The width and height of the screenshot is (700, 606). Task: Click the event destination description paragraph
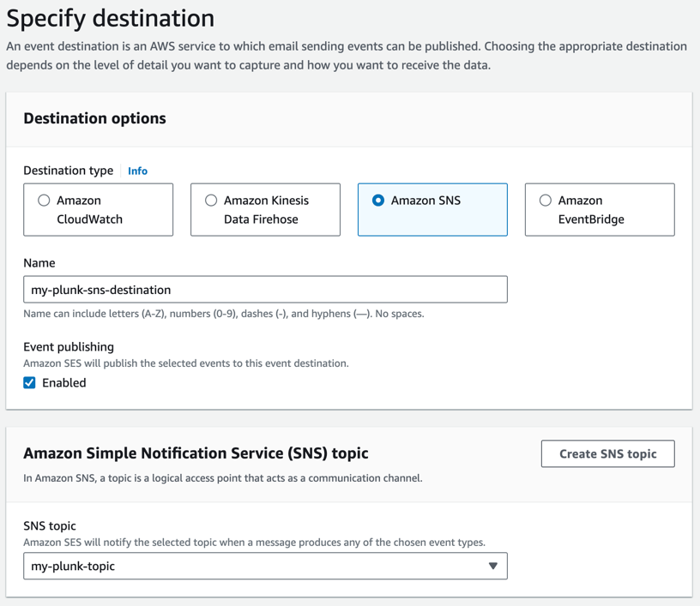pyautogui.click(x=343, y=55)
